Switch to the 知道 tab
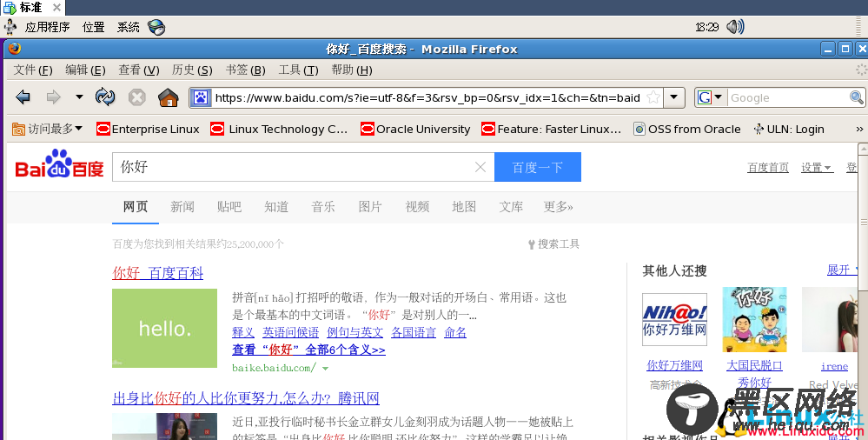The image size is (868, 440). tap(276, 207)
